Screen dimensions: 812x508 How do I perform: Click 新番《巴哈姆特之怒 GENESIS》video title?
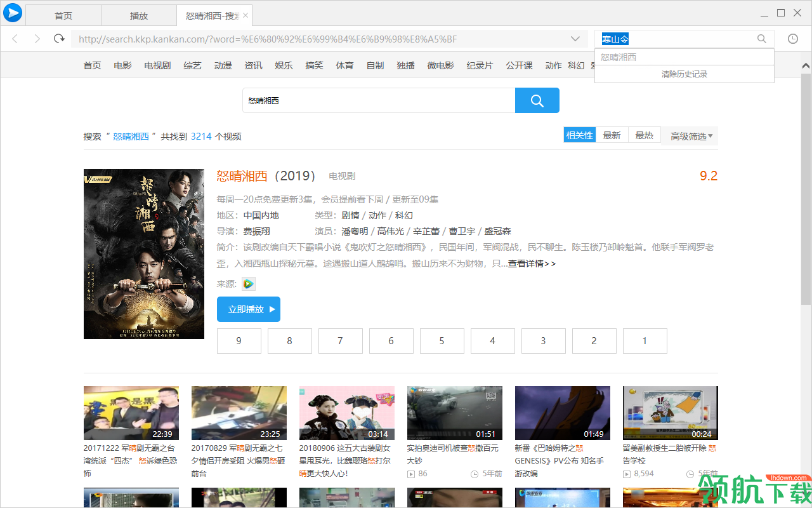(561, 460)
